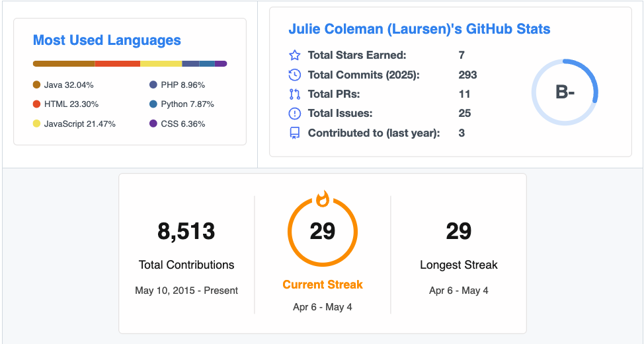Click the Most Used Languages heading

point(107,40)
